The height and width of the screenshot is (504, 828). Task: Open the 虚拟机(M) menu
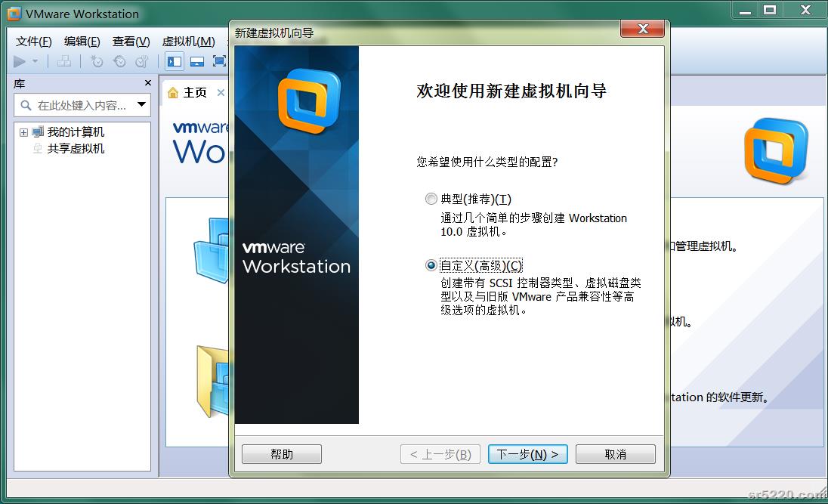[189, 42]
